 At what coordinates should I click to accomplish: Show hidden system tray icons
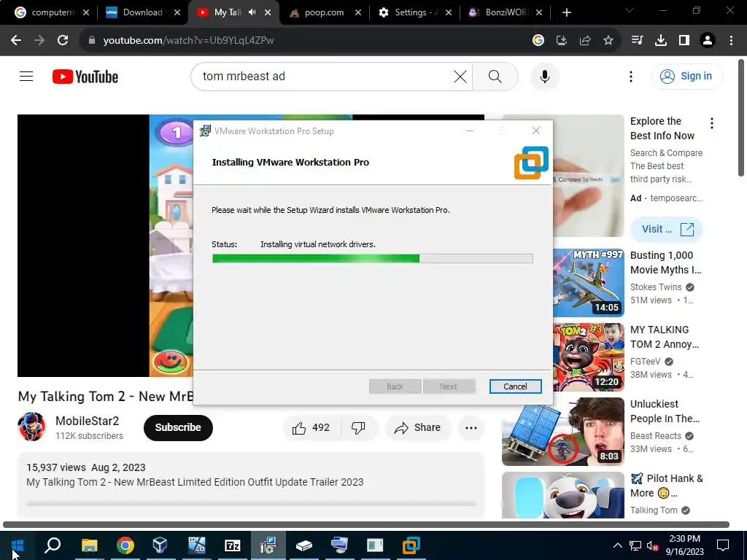point(617,545)
